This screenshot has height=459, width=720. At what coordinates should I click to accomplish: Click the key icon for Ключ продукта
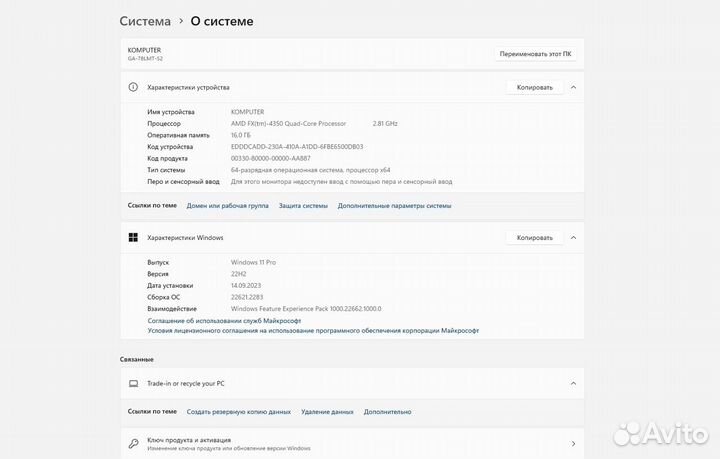tap(132, 443)
